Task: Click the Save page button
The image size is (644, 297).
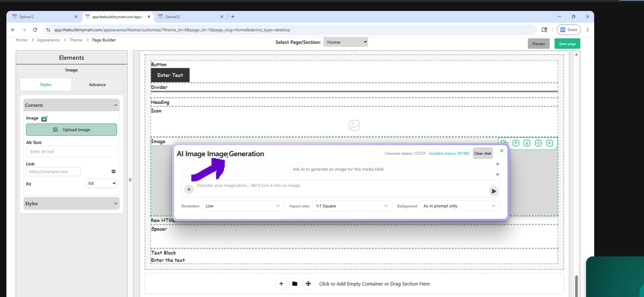Action: [567, 44]
